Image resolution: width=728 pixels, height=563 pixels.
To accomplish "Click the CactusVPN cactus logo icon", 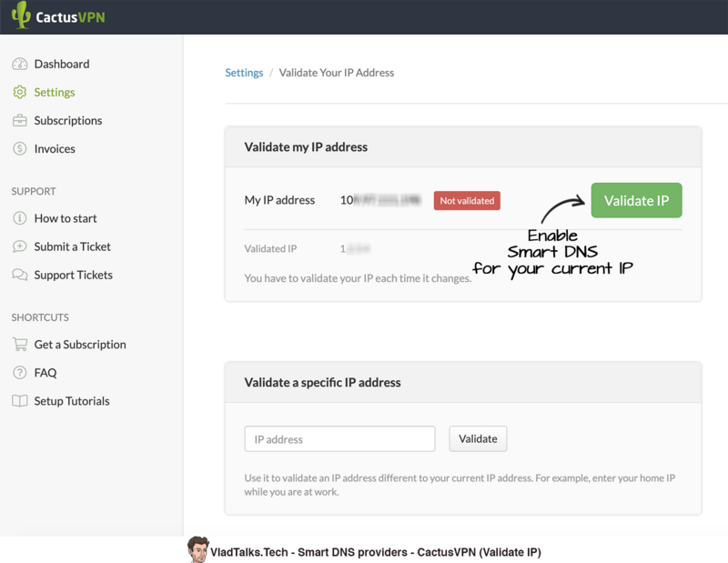I will point(21,15).
